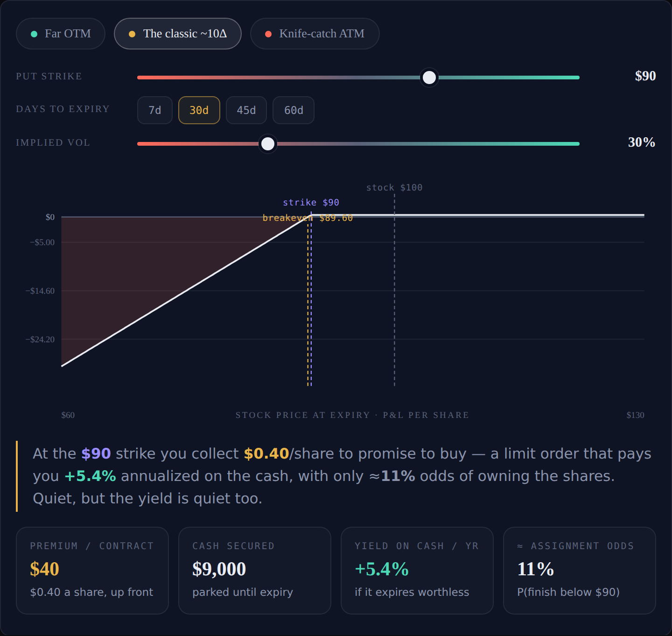Click the −$14.60 y-axis label
672x636 pixels.
[x=40, y=291]
